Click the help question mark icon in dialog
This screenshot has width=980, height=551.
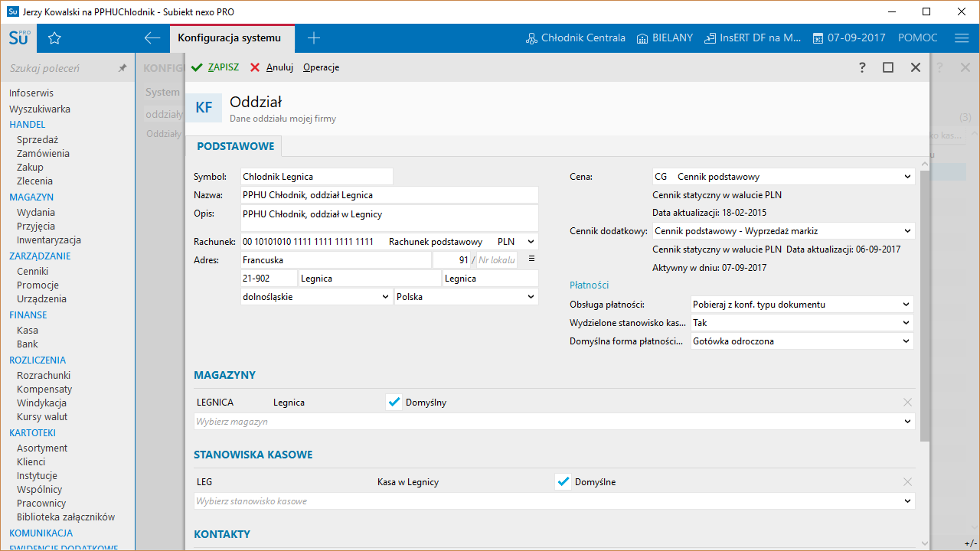(x=862, y=67)
